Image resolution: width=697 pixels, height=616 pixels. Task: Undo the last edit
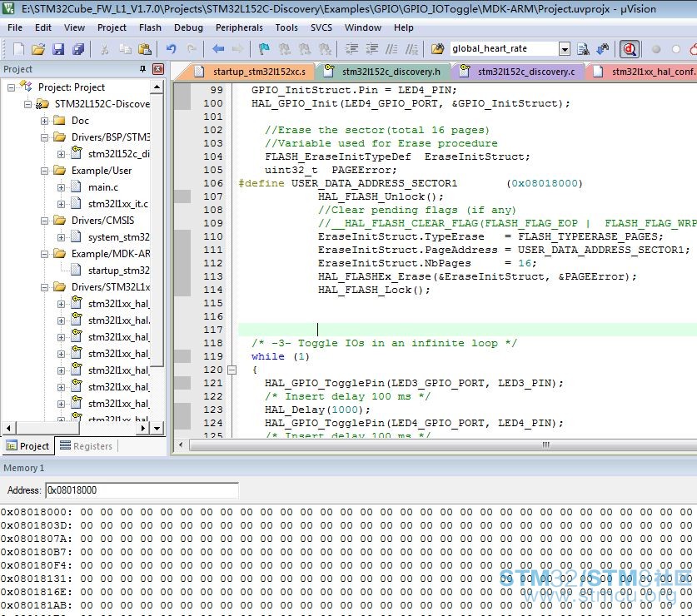172,49
